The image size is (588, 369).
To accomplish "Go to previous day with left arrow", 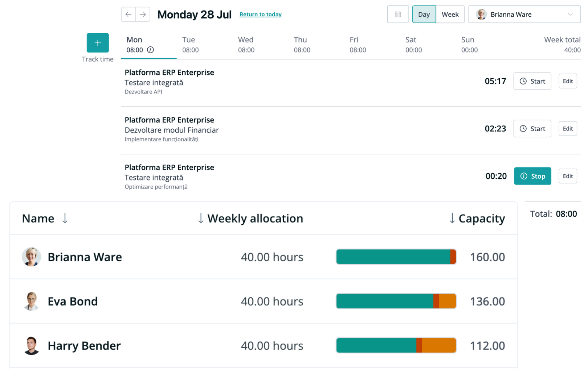I will pos(128,14).
